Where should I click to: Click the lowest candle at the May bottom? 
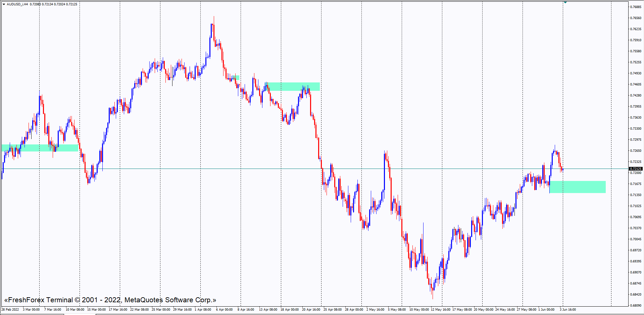click(433, 288)
